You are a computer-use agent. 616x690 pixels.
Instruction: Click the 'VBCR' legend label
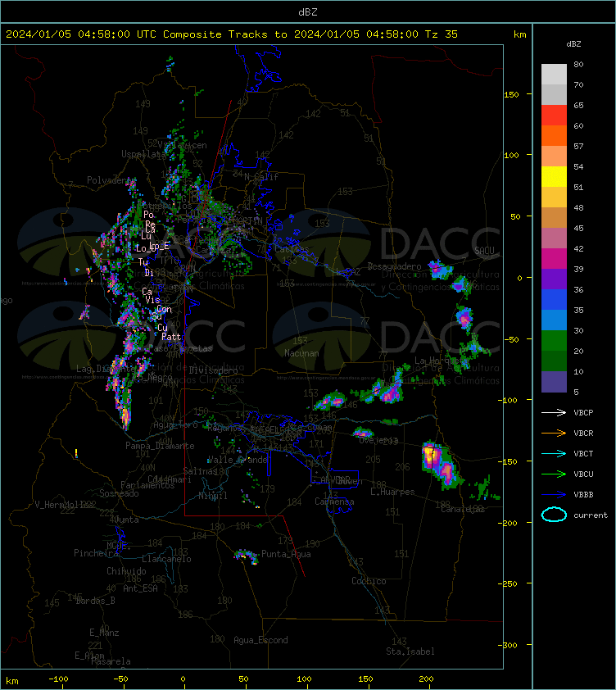point(583,433)
